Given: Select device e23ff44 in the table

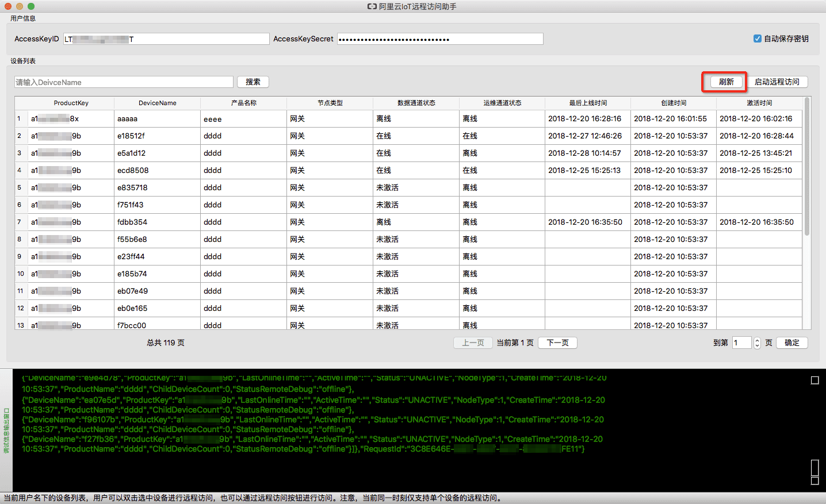Looking at the screenshot, I should coord(158,256).
